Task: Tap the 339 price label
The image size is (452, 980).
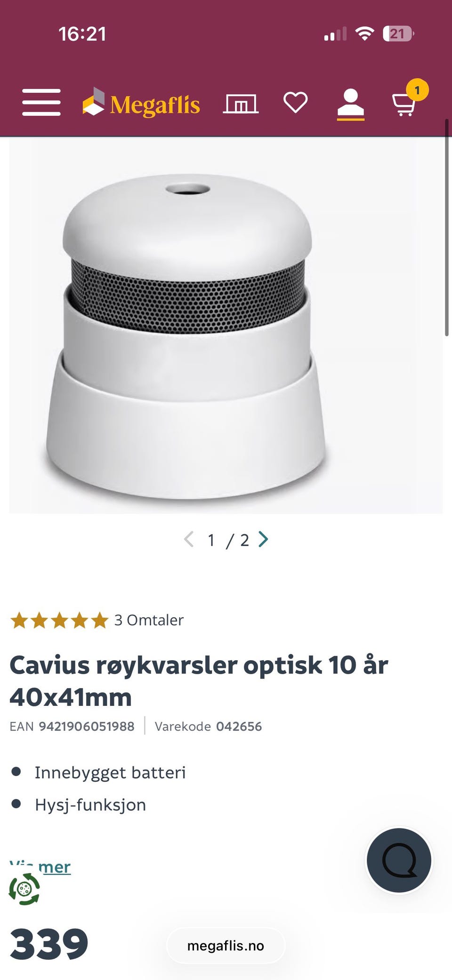Action: (49, 944)
